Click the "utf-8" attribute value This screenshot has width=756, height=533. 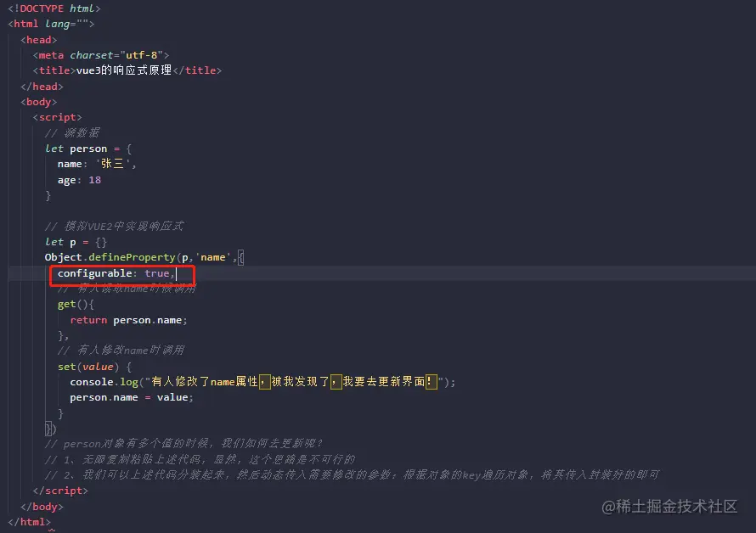141,55
